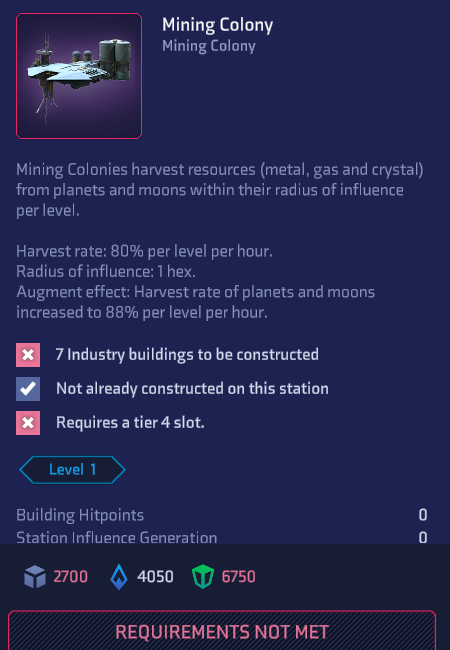Click the 2700 metal cost value
Viewport: 450px width, 650px height.
(x=70, y=577)
